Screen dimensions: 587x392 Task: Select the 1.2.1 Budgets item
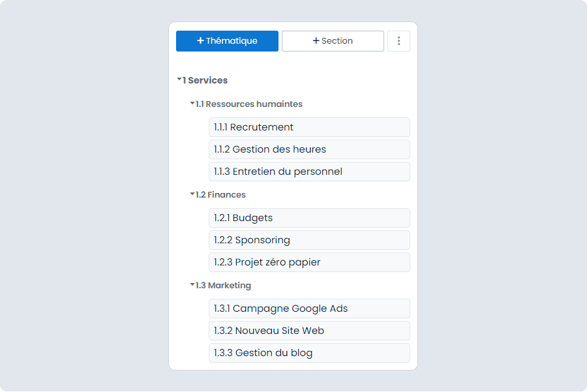[309, 218]
